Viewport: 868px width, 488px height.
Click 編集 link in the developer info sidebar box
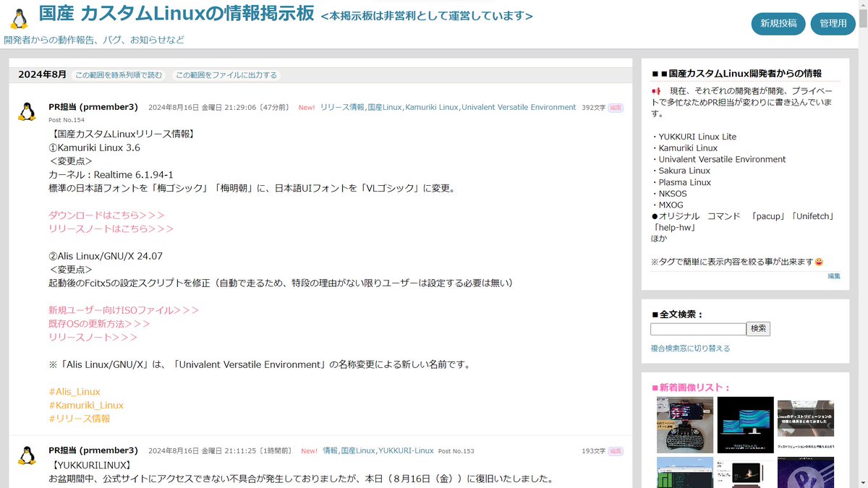coord(834,276)
